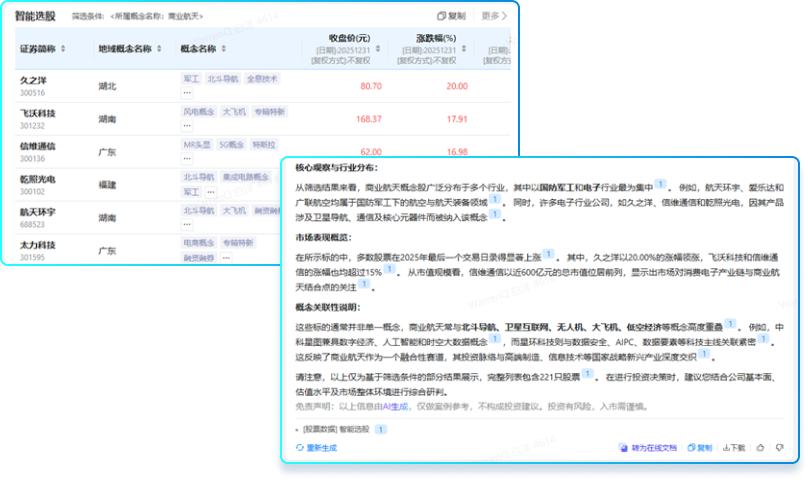808x480 pixels.
Task: Select the 北斗导航 tag in 久之洋 row
Action: click(x=222, y=78)
